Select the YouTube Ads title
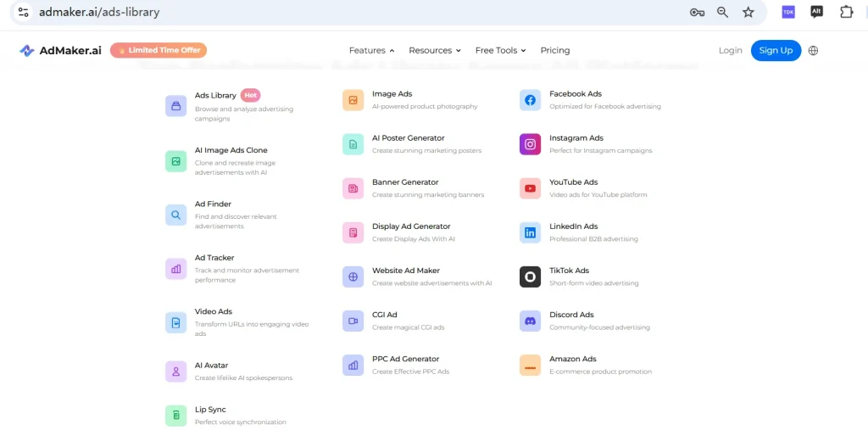This screenshot has height=436, width=868. click(574, 182)
